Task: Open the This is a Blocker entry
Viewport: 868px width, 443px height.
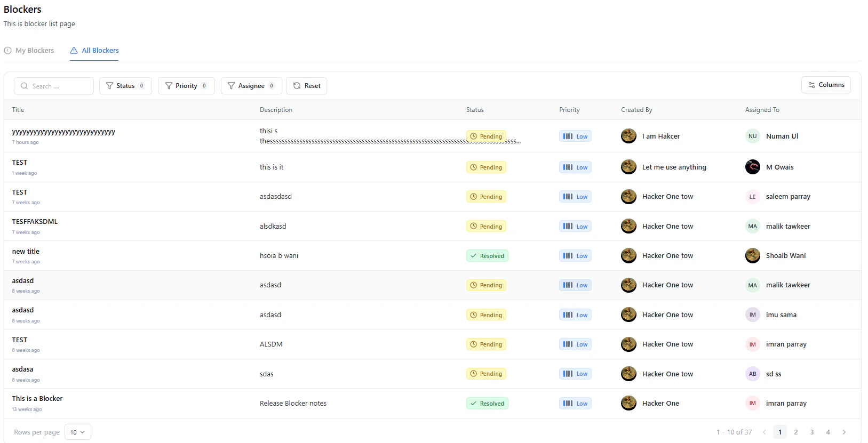Action: click(37, 399)
